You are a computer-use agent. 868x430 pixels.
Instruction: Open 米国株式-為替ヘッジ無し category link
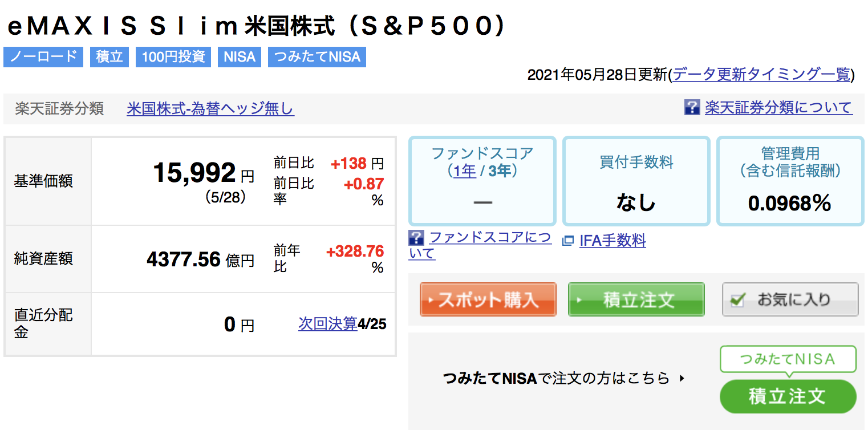pos(210,108)
